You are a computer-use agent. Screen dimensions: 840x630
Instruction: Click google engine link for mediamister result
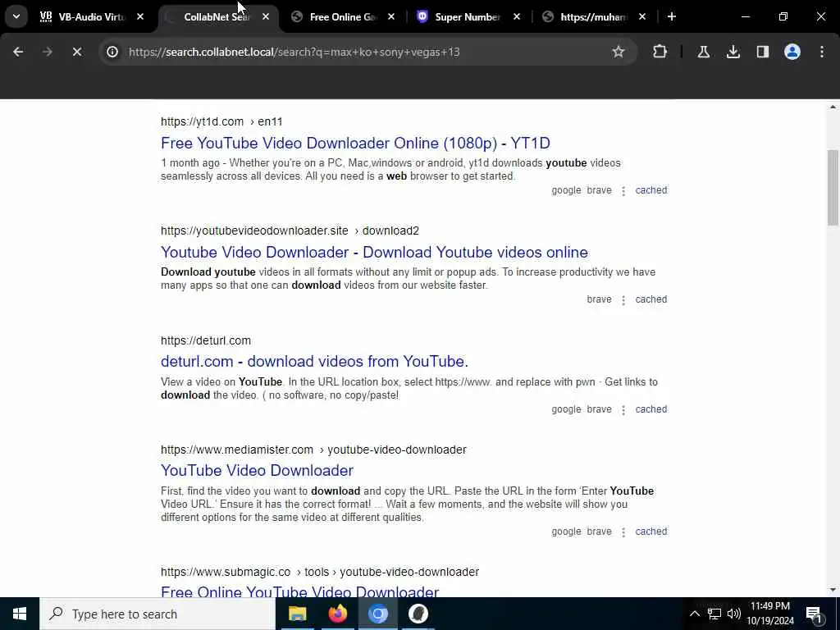[x=566, y=532]
